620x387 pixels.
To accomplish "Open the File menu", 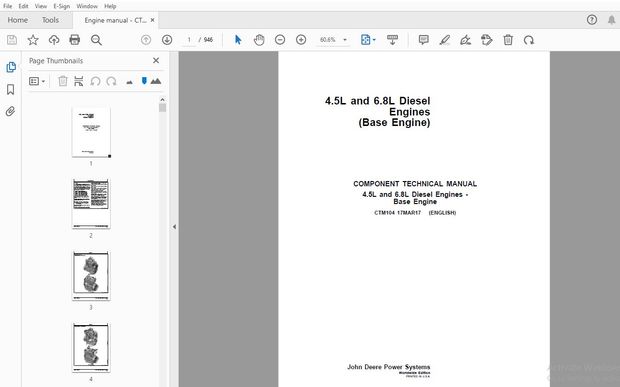I will click(8, 6).
